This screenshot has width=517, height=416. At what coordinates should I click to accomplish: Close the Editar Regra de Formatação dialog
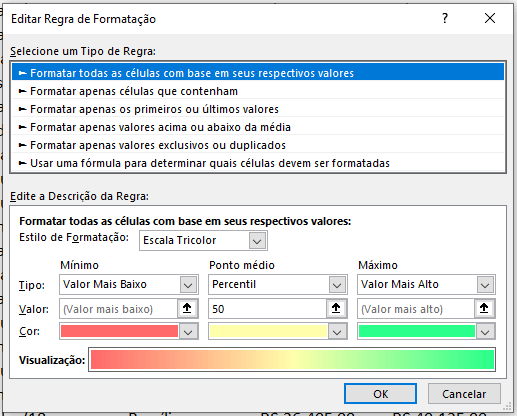pos(490,18)
